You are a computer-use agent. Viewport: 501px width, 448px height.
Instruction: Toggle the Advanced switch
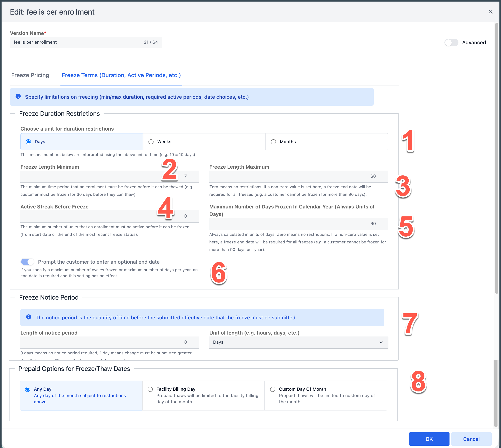[451, 43]
